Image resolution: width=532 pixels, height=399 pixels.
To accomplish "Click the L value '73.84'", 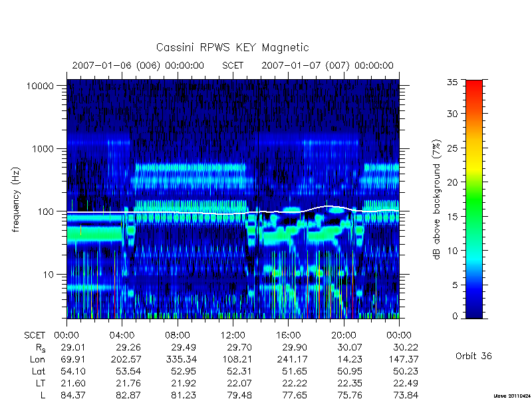I will pos(406,395).
